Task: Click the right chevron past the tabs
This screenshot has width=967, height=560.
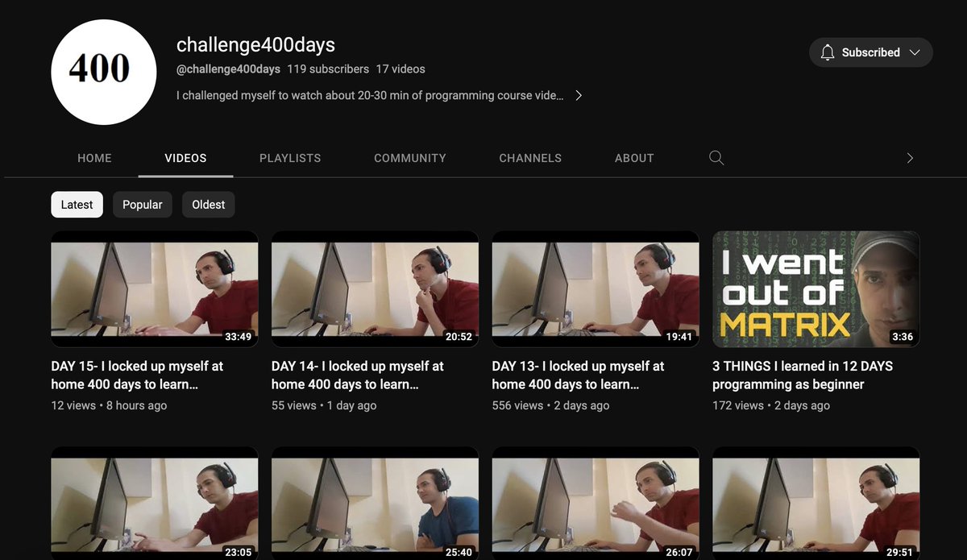Action: click(x=910, y=158)
